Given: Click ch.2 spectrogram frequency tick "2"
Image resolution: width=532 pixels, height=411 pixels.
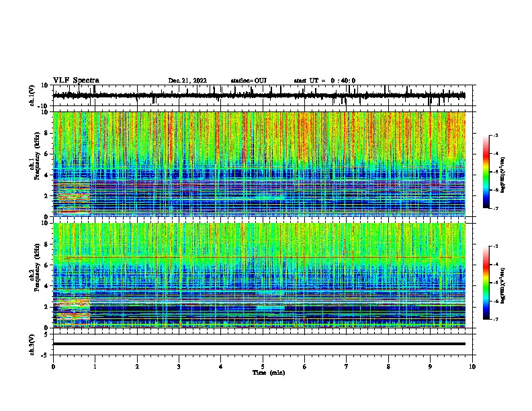Looking at the screenshot, I should 47,307.
